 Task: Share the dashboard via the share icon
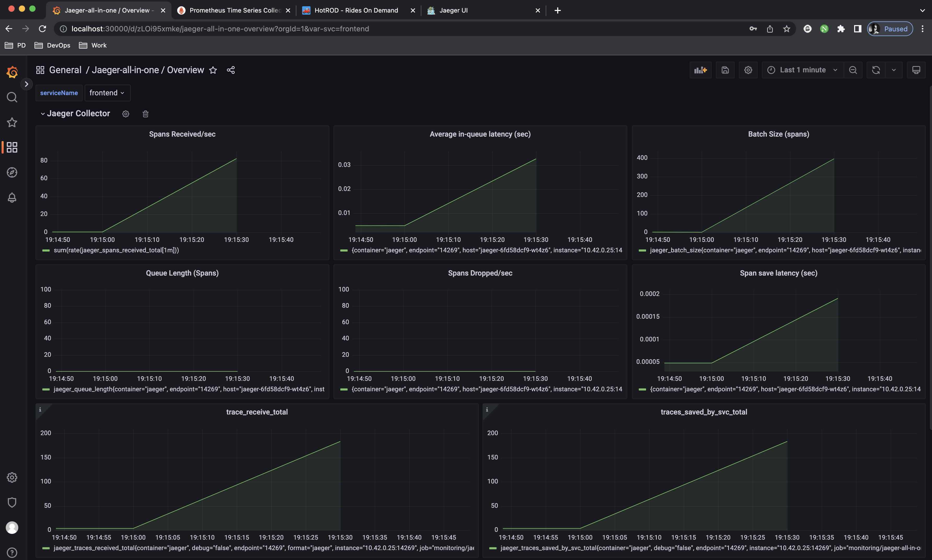231,70
